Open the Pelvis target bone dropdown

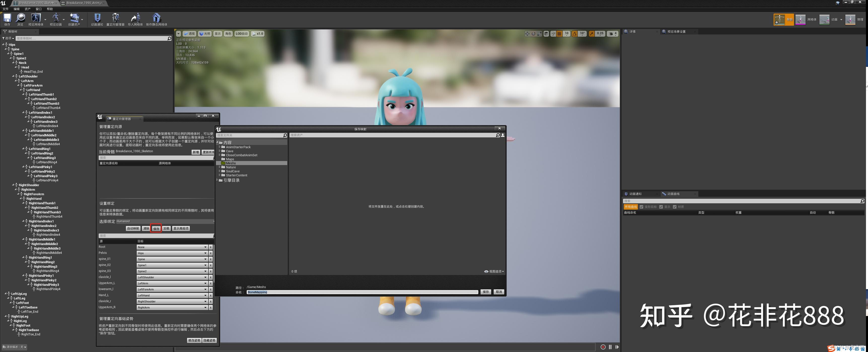coord(172,253)
